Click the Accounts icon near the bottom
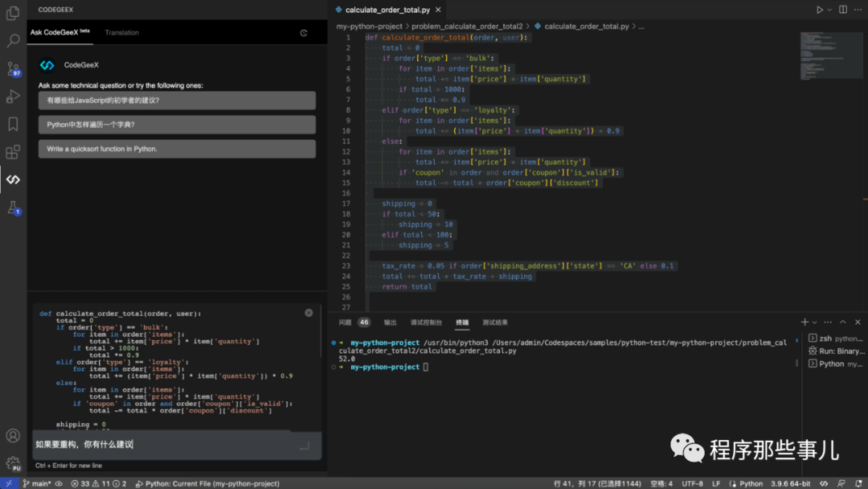The height and width of the screenshot is (489, 868). click(x=12, y=437)
